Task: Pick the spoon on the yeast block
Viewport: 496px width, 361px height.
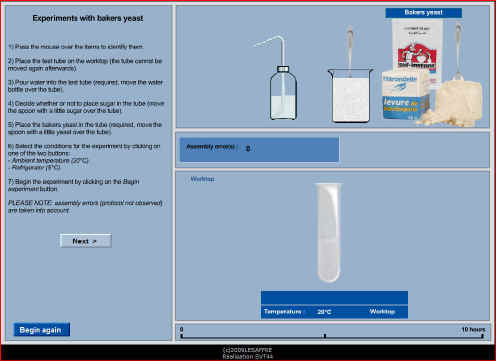Action: point(459,50)
